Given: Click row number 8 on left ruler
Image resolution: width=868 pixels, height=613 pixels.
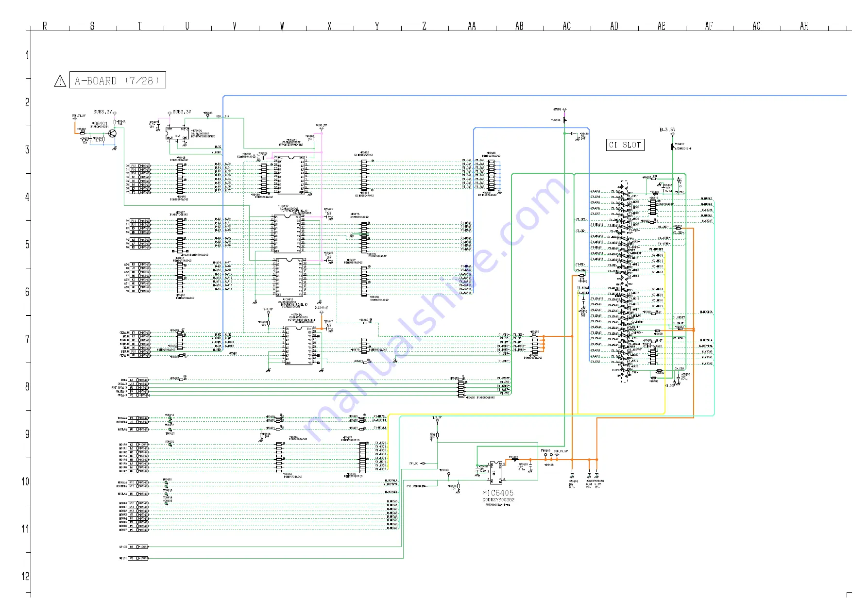Looking at the screenshot, I should pos(27,387).
